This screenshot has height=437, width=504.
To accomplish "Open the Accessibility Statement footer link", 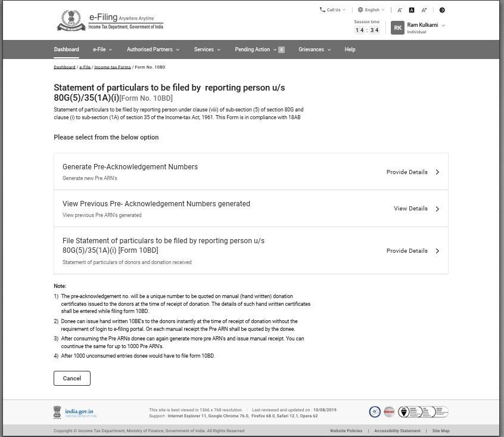I will click(x=397, y=430).
